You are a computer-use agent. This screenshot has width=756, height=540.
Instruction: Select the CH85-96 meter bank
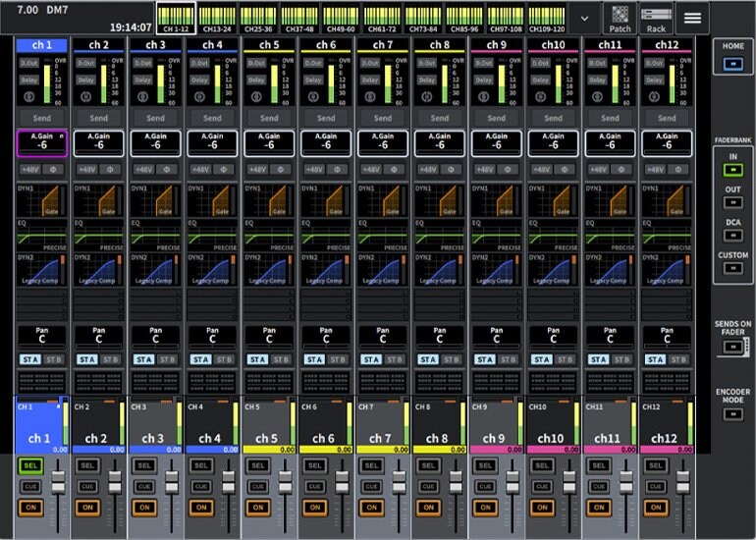464,19
